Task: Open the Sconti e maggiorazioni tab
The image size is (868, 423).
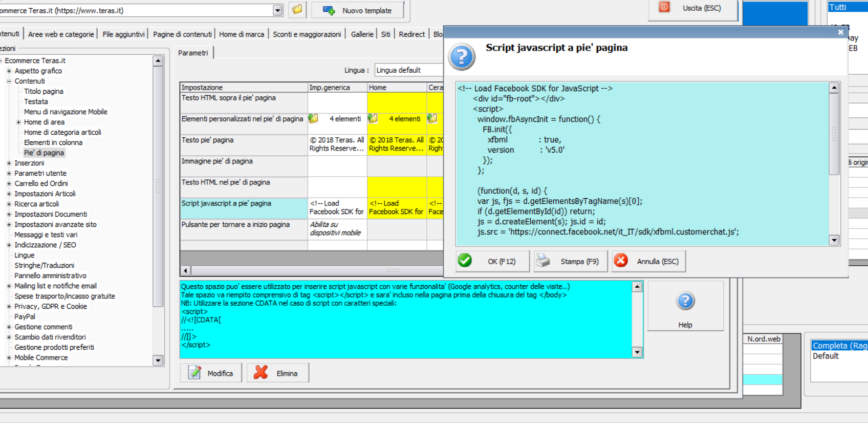Action: 307,34
